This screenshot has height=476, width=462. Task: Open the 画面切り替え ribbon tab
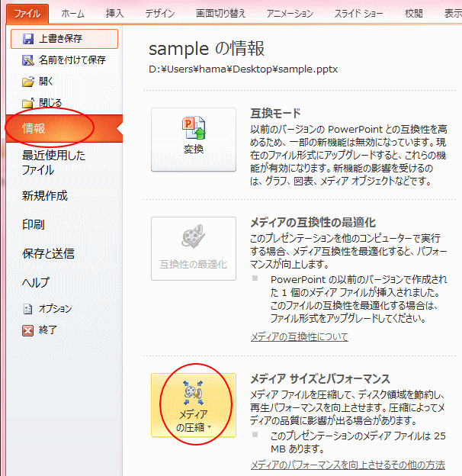[220, 14]
